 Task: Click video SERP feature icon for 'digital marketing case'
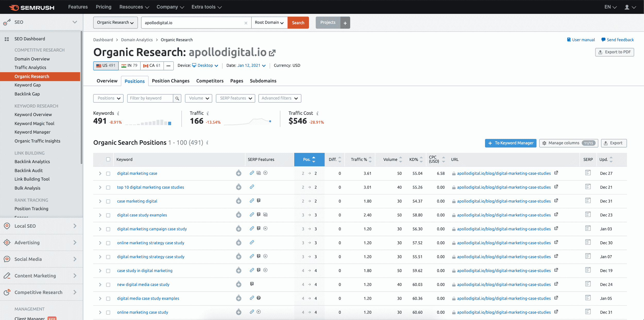coord(265,173)
